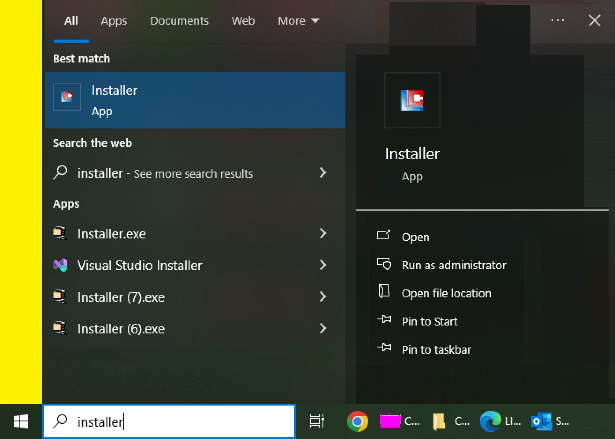Pin Installer to taskbar
The image size is (615, 439).
pos(435,349)
